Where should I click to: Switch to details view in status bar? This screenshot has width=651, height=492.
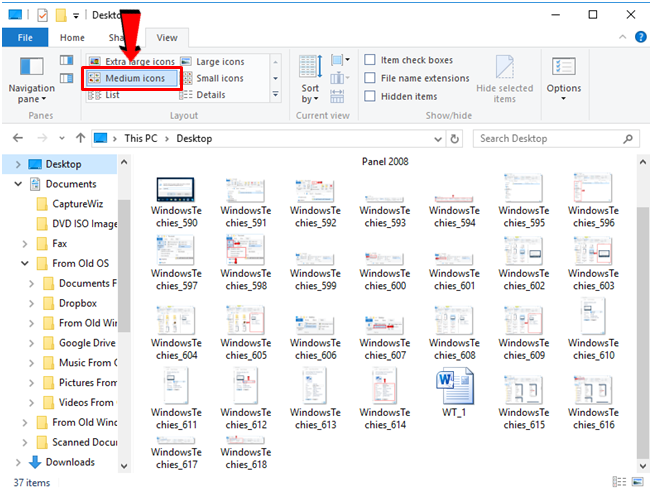(619, 482)
